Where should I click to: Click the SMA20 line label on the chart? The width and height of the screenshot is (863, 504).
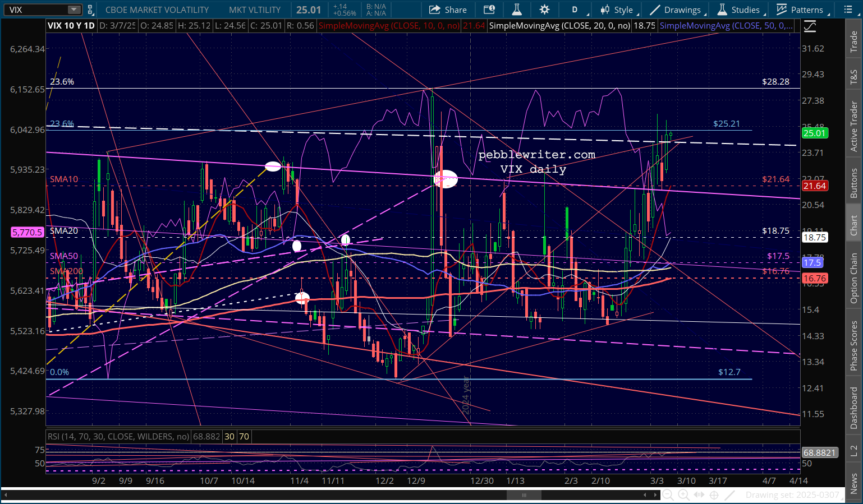tap(64, 231)
